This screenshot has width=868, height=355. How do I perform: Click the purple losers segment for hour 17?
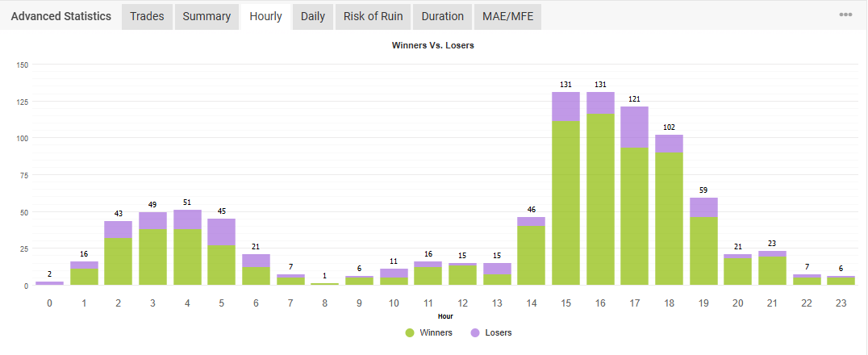634,127
